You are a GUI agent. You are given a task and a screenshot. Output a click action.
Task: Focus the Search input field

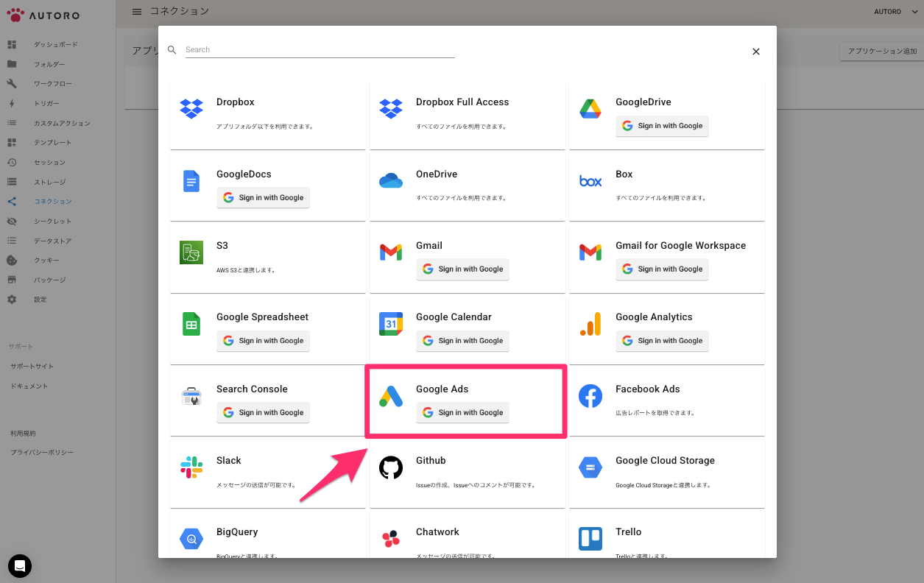(320, 50)
